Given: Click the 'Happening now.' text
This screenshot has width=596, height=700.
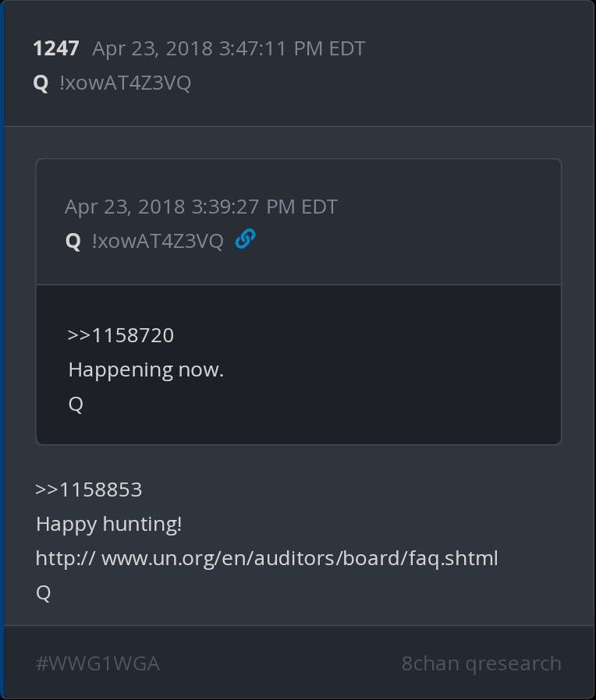Looking at the screenshot, I should pyautogui.click(x=146, y=369).
